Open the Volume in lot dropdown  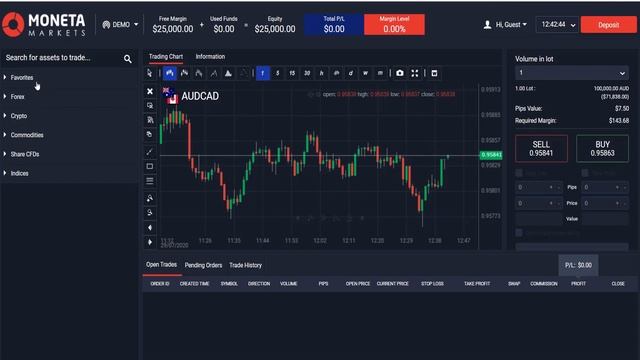(x=571, y=73)
